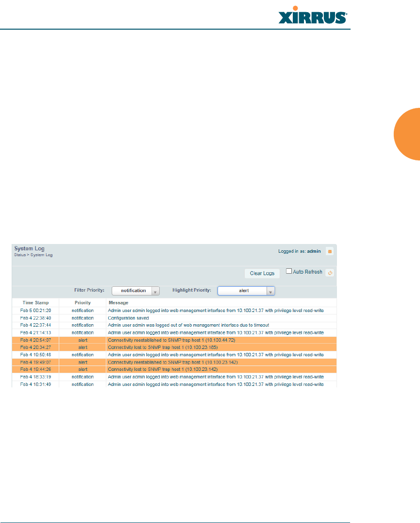Select the Feb 4 18:33:19 timestamp
This screenshot has width=420, height=523.
coord(35,377)
